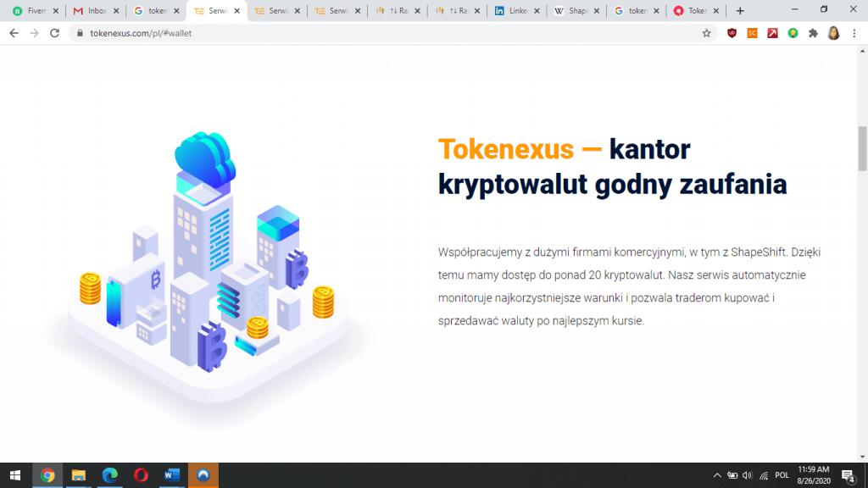The width and height of the screenshot is (868, 488).
Task: Bookmark this page with the star icon
Action: [706, 33]
